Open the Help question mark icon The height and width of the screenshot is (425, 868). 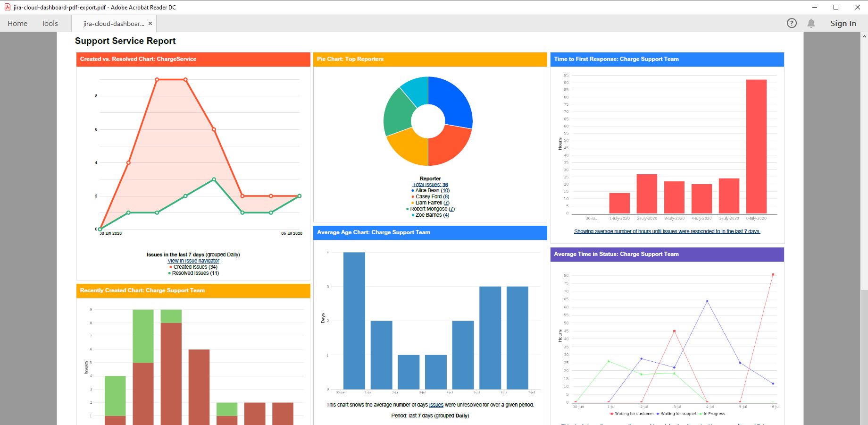coord(792,23)
